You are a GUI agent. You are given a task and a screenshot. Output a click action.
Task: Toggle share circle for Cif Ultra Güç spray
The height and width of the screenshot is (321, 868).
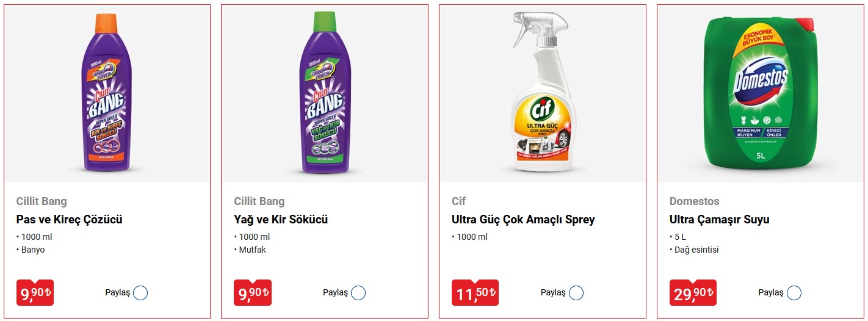[x=576, y=293]
